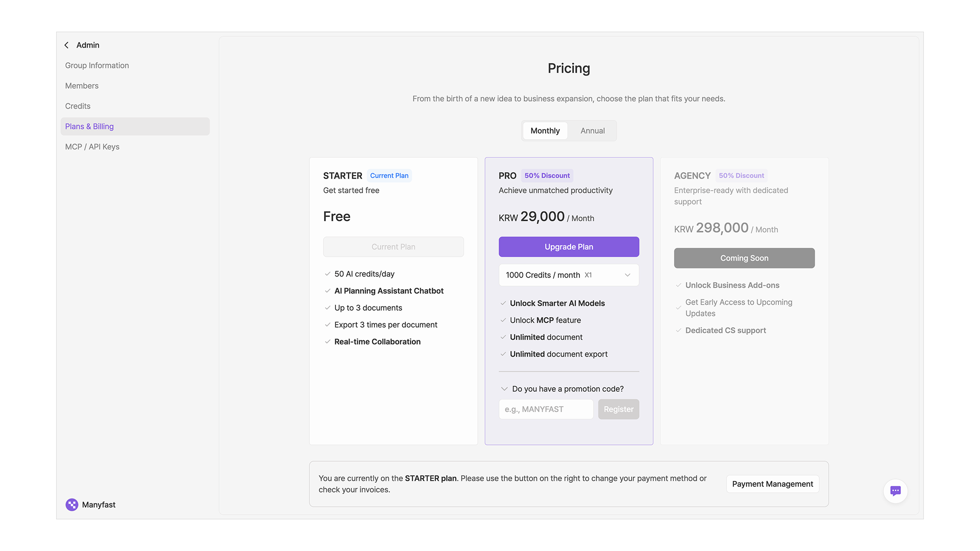The image size is (980, 551).
Task: Click the back arrow next to Admin
Action: point(66,45)
